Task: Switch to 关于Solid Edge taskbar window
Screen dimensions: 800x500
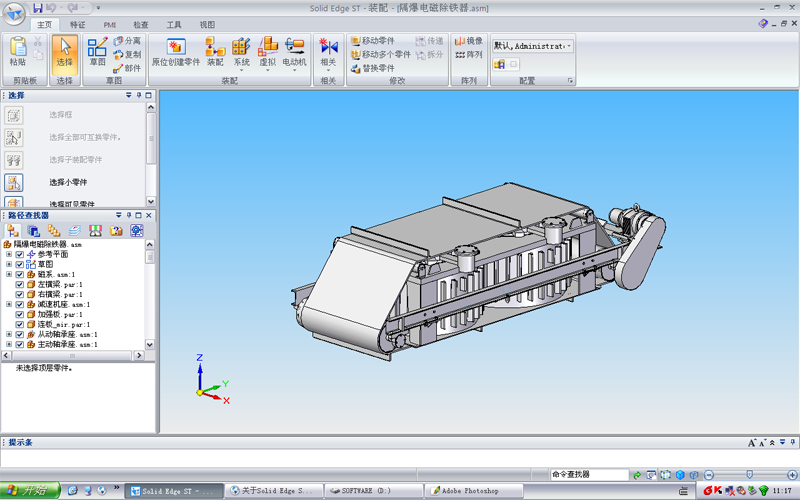Action: tap(273, 491)
